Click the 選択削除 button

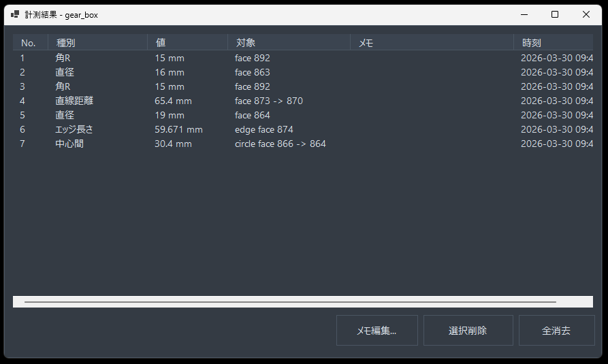(x=468, y=330)
